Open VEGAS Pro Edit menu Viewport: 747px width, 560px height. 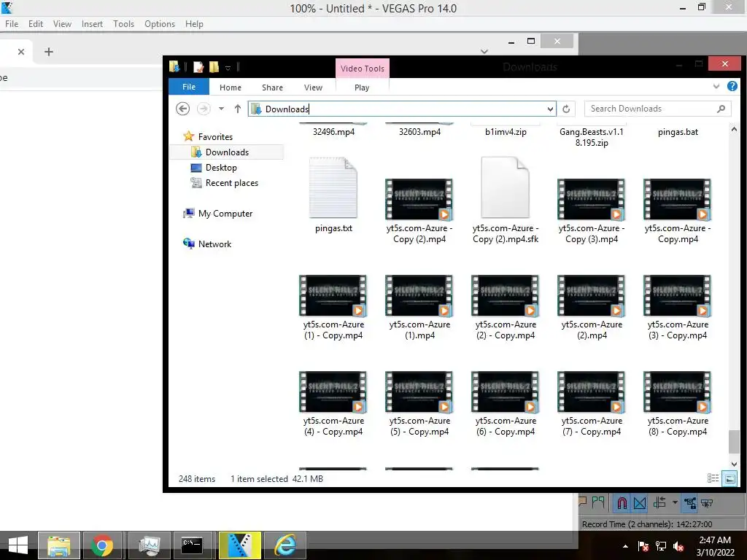coord(36,24)
